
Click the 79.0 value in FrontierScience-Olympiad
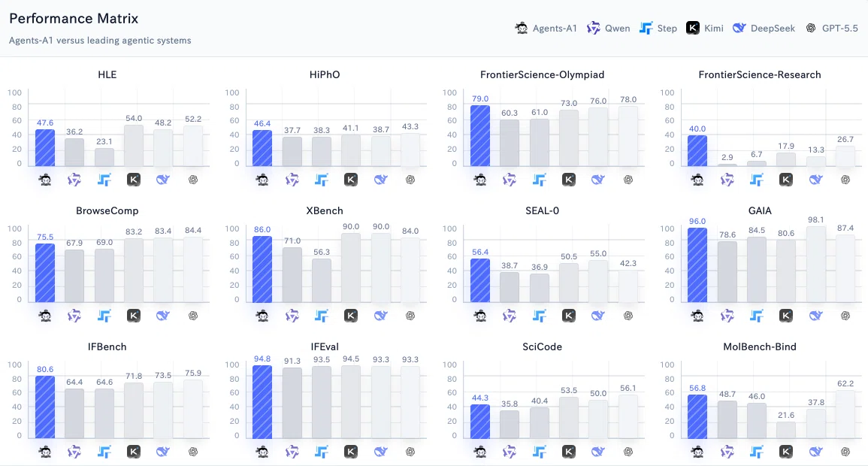click(x=480, y=99)
